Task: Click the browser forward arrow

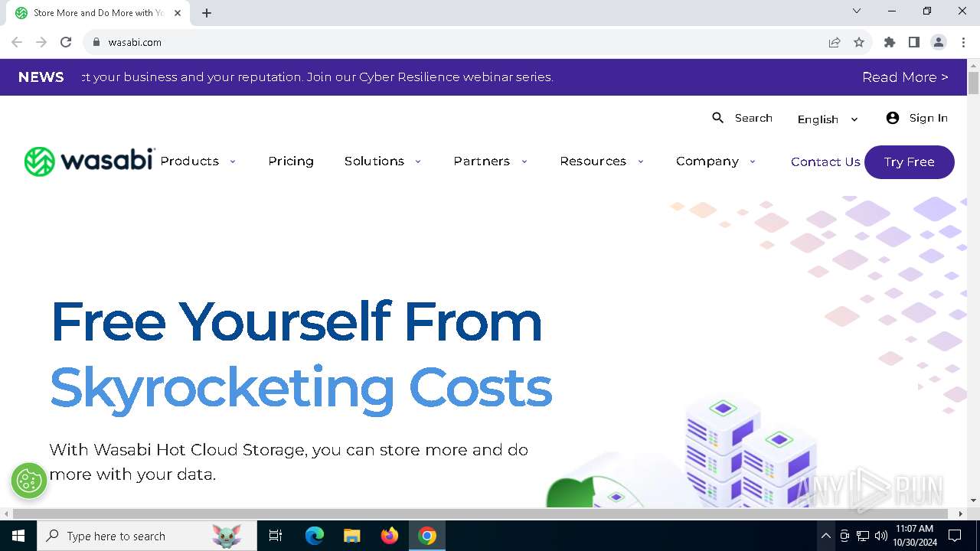Action: pos(41,42)
